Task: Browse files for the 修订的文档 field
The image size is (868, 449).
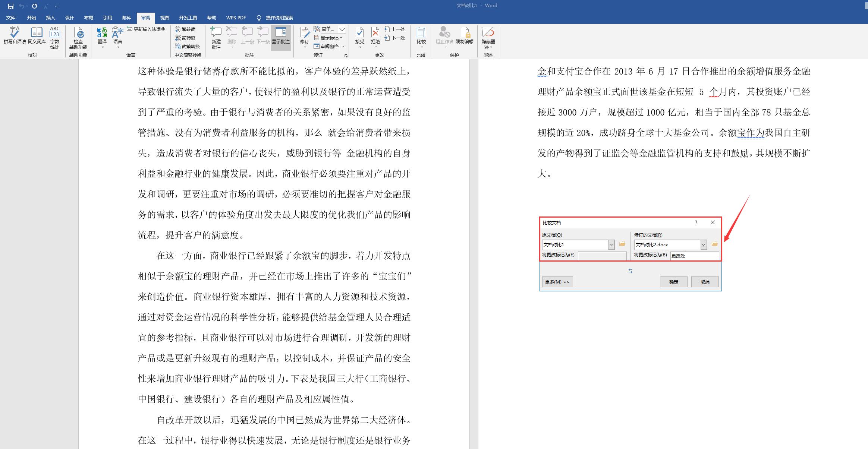Action: click(x=714, y=244)
